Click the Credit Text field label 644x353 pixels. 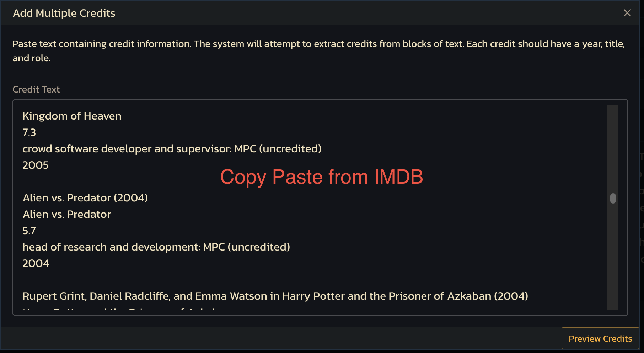(36, 89)
